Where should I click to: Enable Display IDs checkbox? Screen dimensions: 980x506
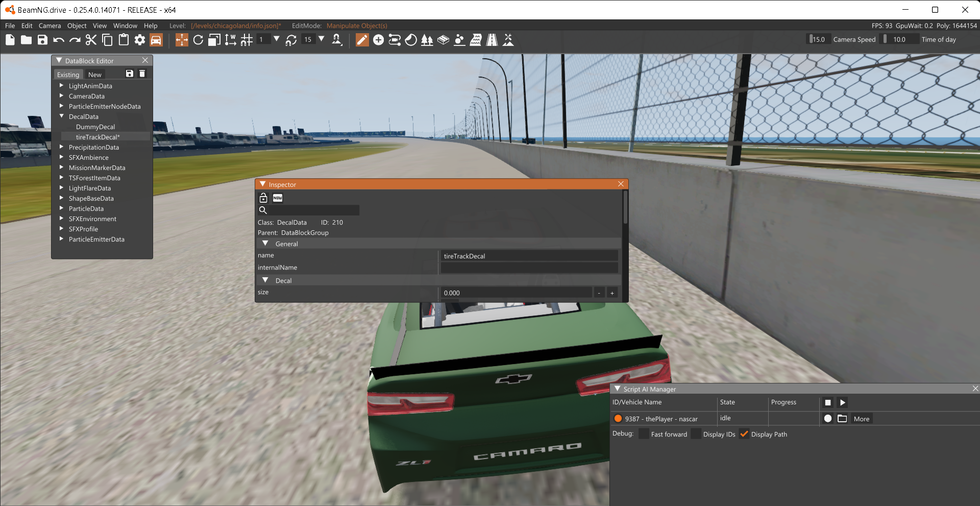click(696, 434)
